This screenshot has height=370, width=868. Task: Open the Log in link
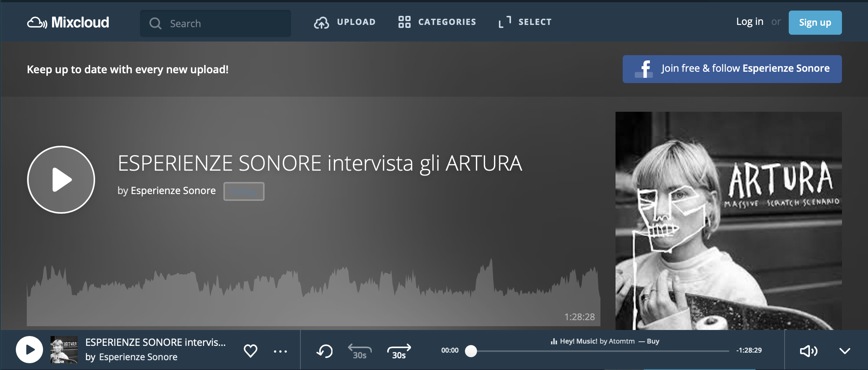[749, 22]
